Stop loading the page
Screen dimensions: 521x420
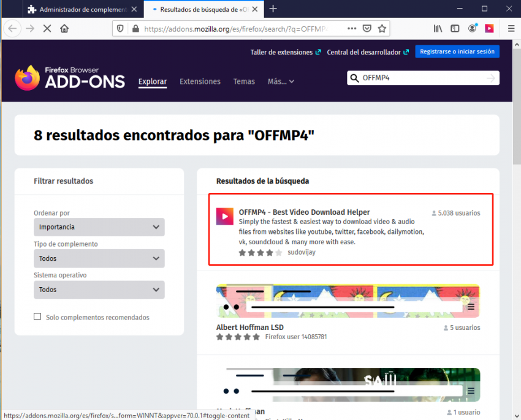(x=47, y=29)
